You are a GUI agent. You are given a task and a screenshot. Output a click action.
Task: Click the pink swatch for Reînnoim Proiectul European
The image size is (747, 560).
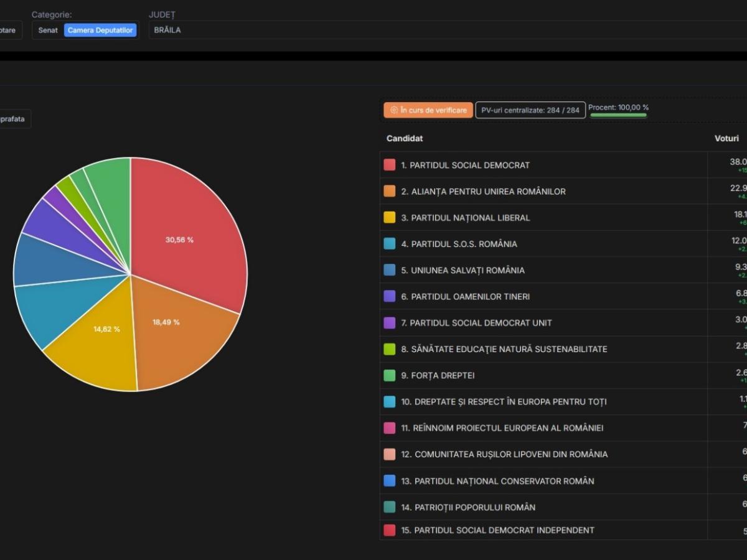[390, 428]
